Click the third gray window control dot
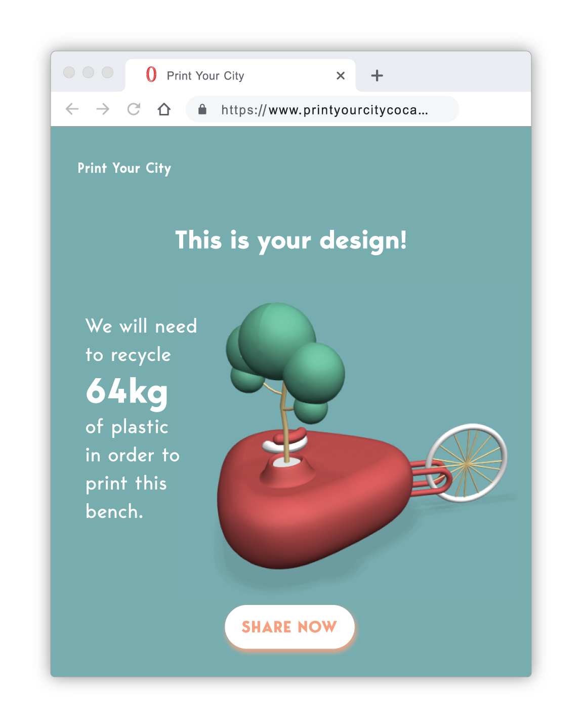Viewport: 582px width, 728px height. (108, 72)
